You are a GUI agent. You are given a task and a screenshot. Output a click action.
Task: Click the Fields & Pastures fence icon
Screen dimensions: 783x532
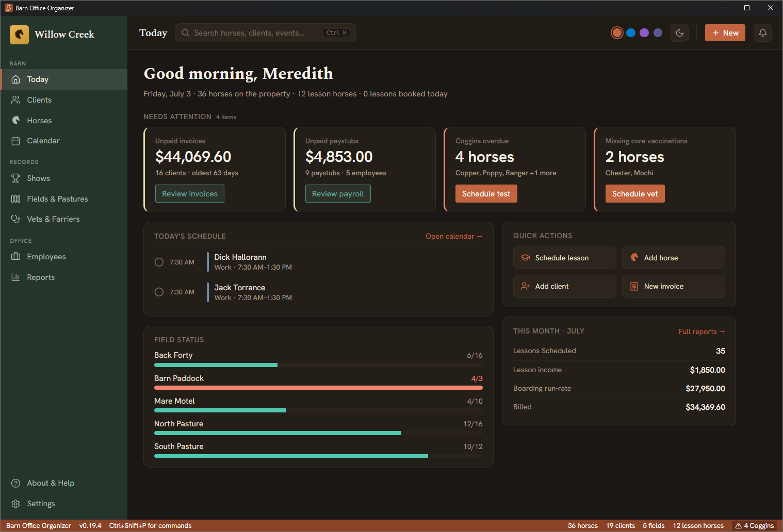pyautogui.click(x=16, y=199)
